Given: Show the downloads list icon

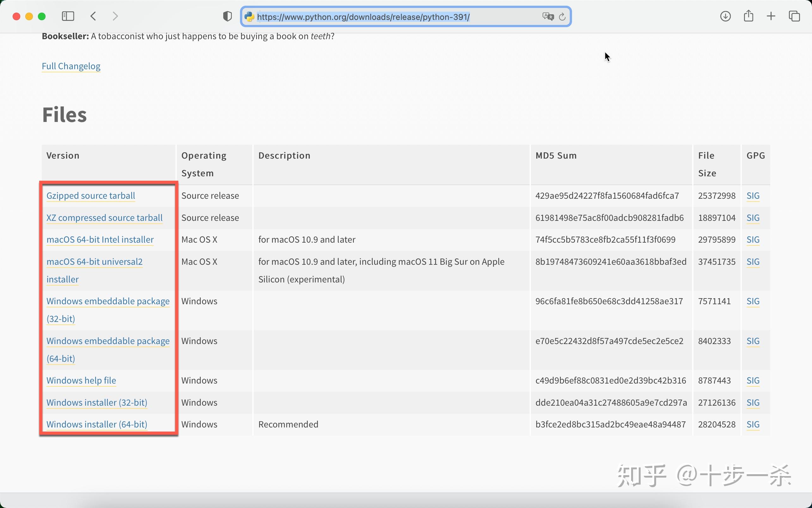Looking at the screenshot, I should point(725,16).
